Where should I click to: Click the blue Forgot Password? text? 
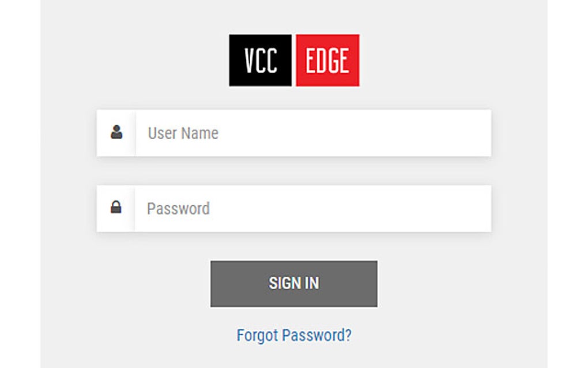[293, 335]
